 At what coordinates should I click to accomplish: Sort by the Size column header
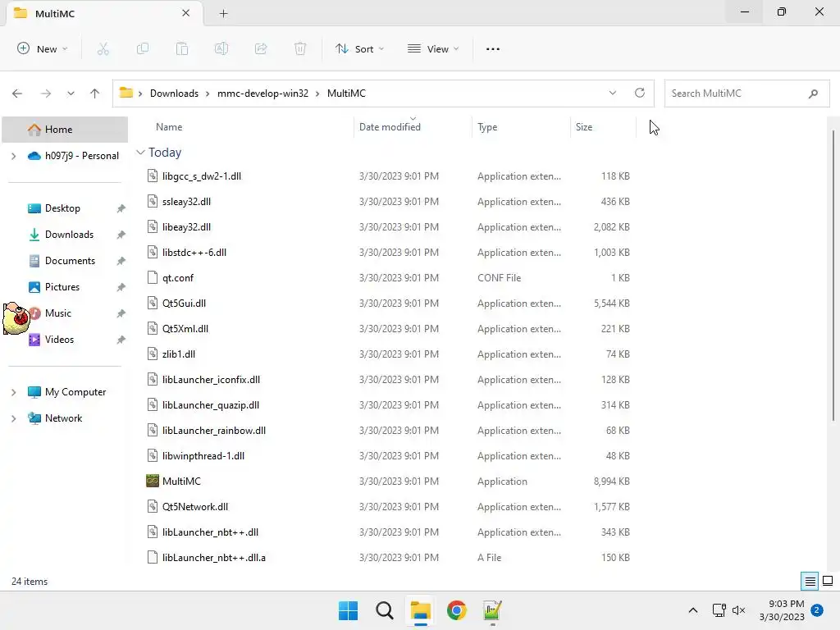[584, 127]
